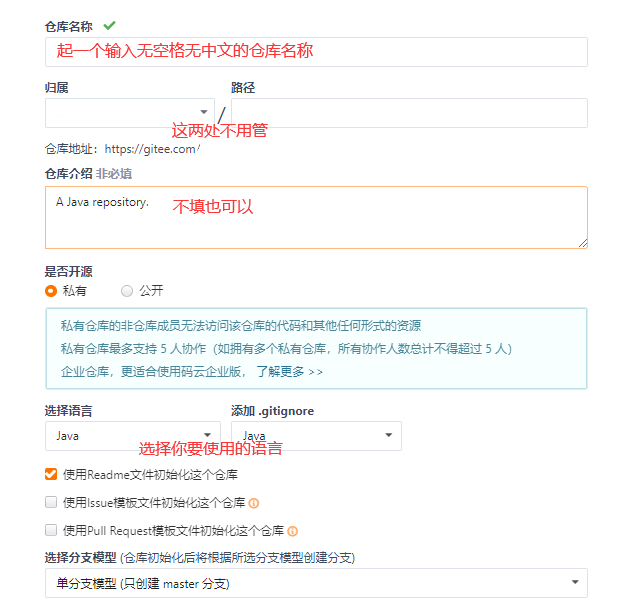The image size is (633, 612).
Task: Click info icon beside Pull Request模板 option
Action: point(293,531)
